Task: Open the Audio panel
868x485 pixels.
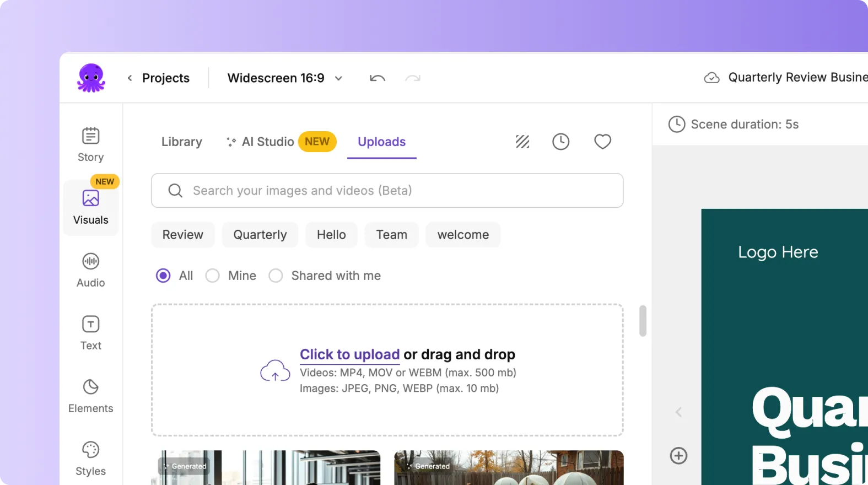Action: tap(90, 270)
